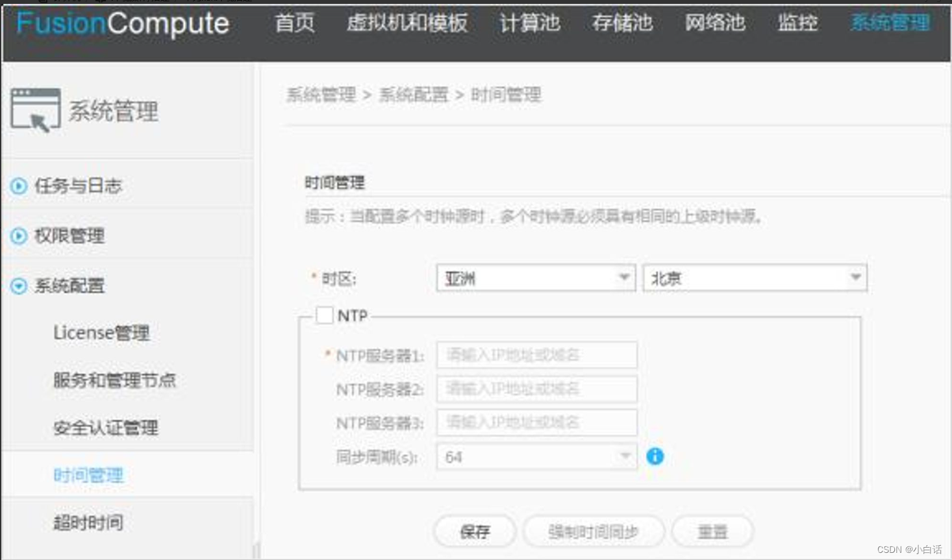Click 系统配置 in the breadcrumb
Image resolution: width=952 pixels, height=560 pixels.
click(x=413, y=95)
